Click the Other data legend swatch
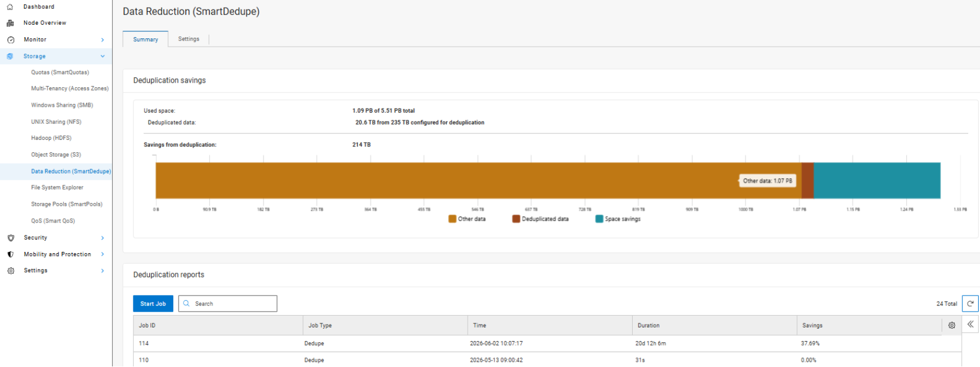980x367 pixels. [452, 219]
